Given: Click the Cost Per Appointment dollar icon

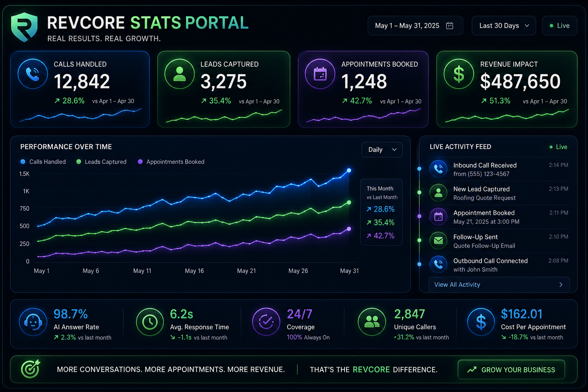Looking at the screenshot, I should [x=481, y=322].
